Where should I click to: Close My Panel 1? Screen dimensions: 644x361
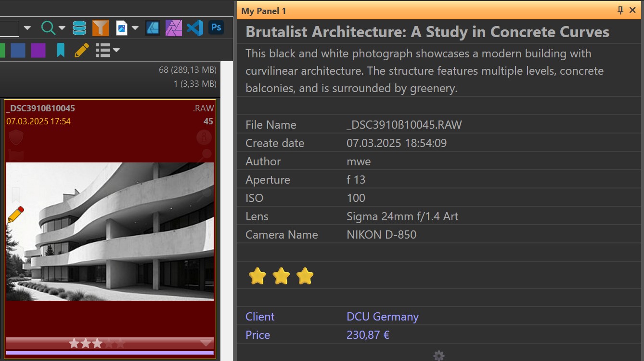(632, 10)
